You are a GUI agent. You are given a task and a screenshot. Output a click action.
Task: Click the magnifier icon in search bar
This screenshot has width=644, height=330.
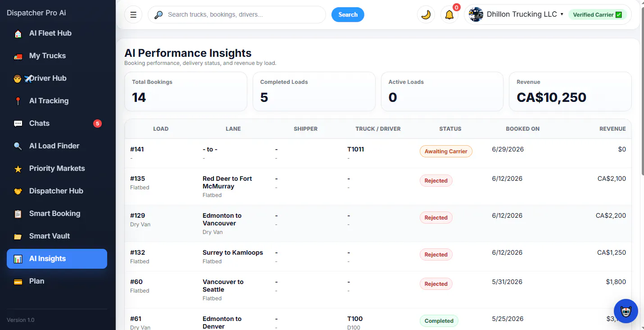pyautogui.click(x=159, y=15)
